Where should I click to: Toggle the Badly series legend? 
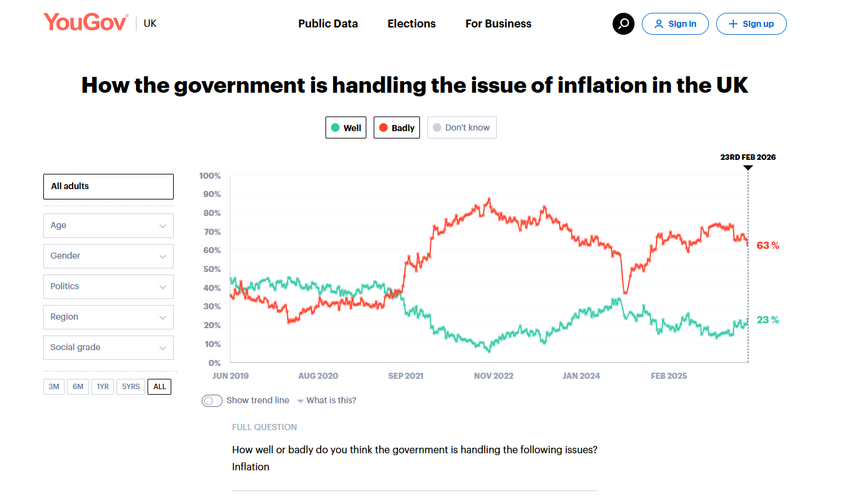[x=396, y=127]
